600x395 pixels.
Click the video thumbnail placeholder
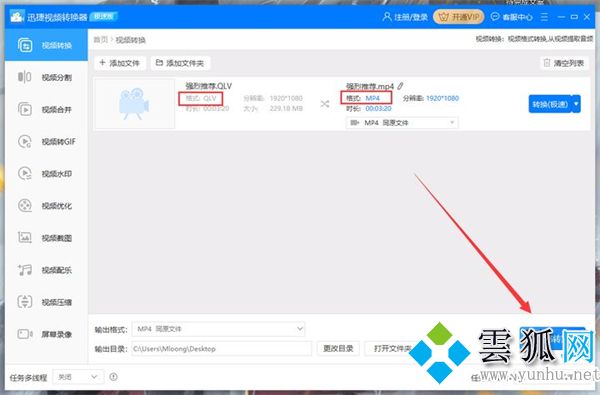point(134,103)
